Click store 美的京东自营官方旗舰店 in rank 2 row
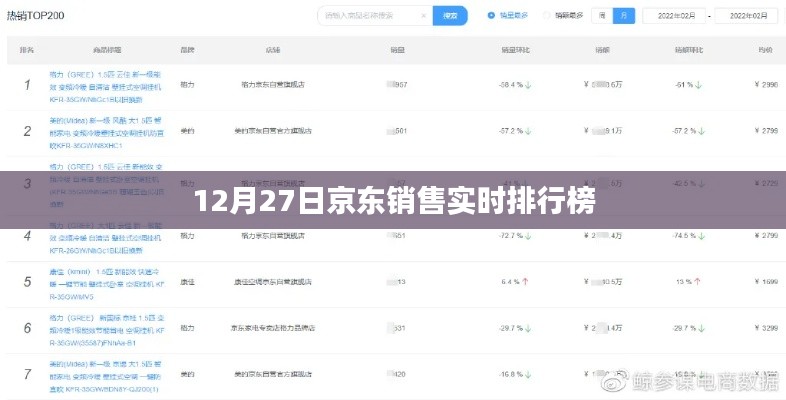The height and width of the screenshot is (400, 786). pos(273,131)
